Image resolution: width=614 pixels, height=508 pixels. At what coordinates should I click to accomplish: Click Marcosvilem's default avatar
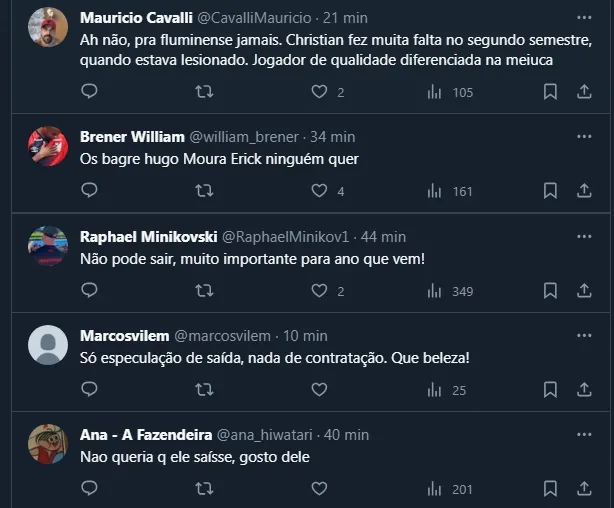click(x=48, y=345)
